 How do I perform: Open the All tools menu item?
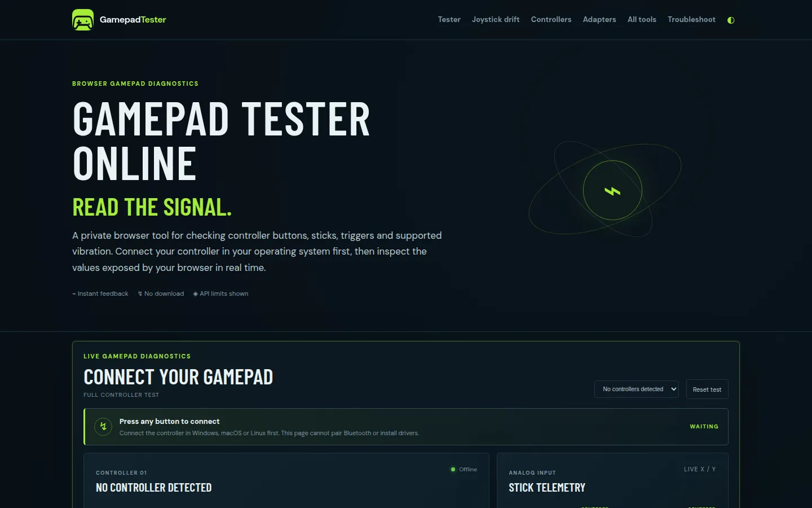642,20
